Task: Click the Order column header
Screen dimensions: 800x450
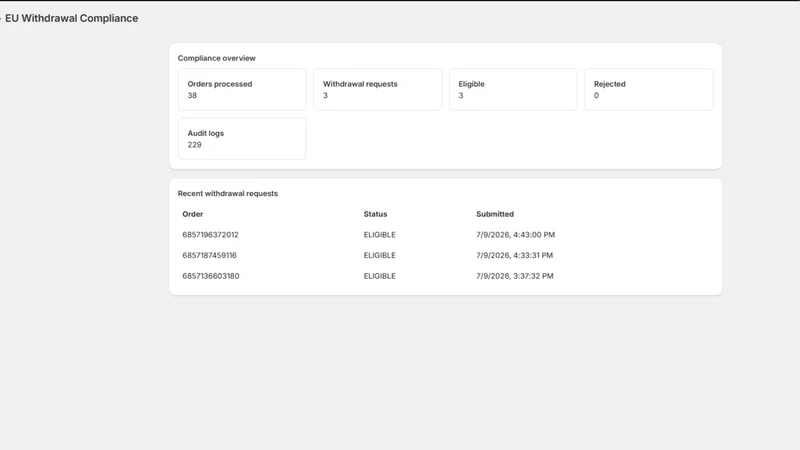Action: [193, 214]
